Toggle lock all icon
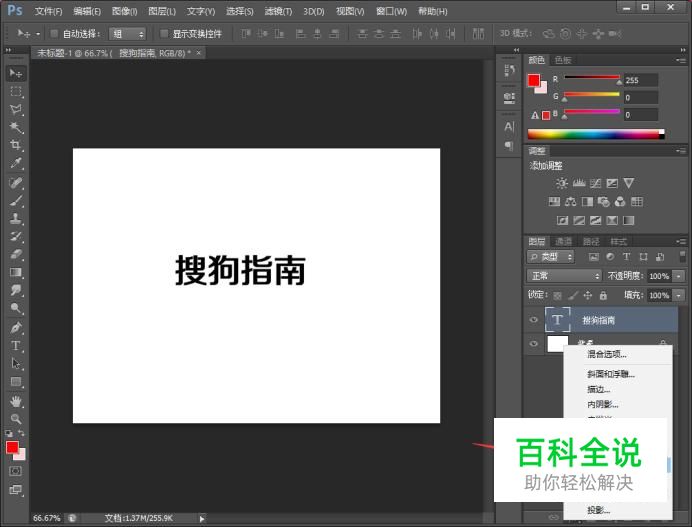This screenshot has width=692, height=527. coord(603,295)
